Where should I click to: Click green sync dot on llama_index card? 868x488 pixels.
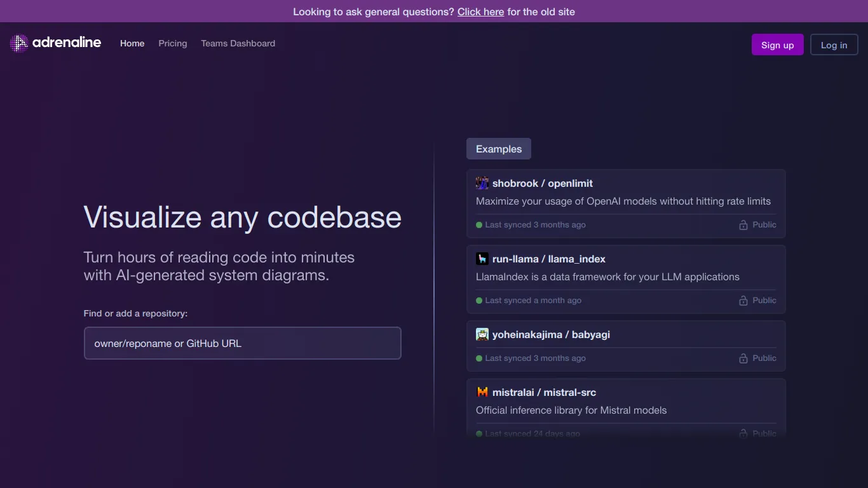point(479,301)
